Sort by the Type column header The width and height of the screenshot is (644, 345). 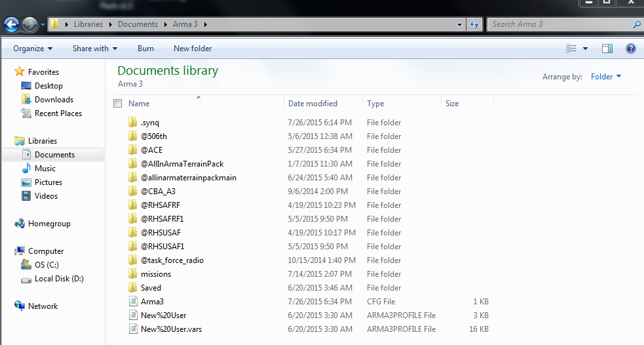point(375,104)
